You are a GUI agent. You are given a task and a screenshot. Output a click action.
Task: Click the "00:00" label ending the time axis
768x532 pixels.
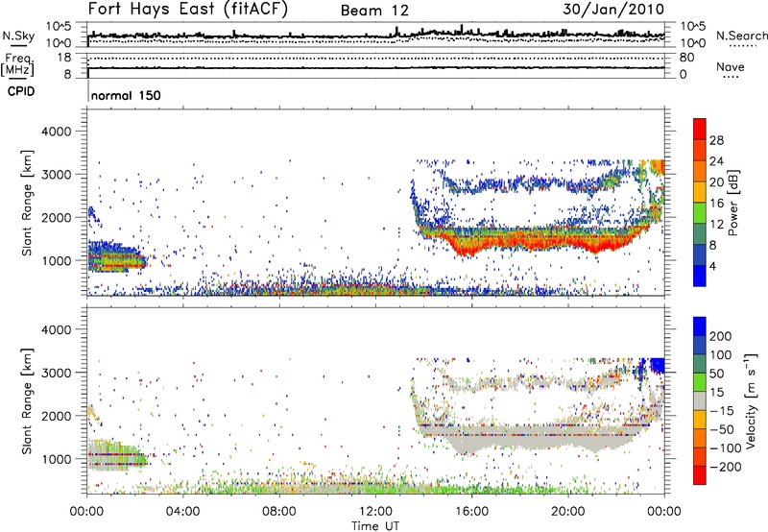tap(664, 512)
